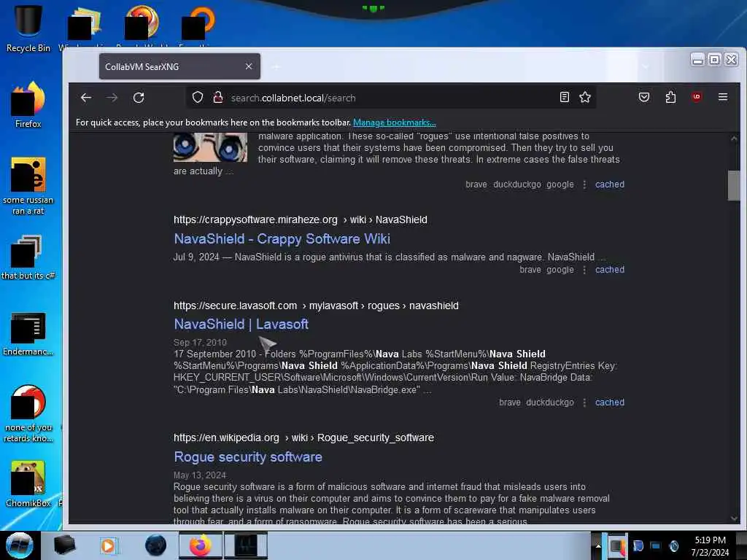This screenshot has width=747, height=560.
Task: Click the insecure padlock icon in address bar
Action: tap(217, 98)
